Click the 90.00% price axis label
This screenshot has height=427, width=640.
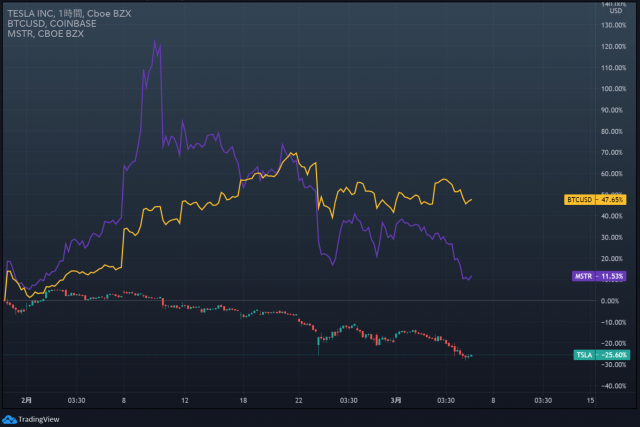click(x=612, y=110)
